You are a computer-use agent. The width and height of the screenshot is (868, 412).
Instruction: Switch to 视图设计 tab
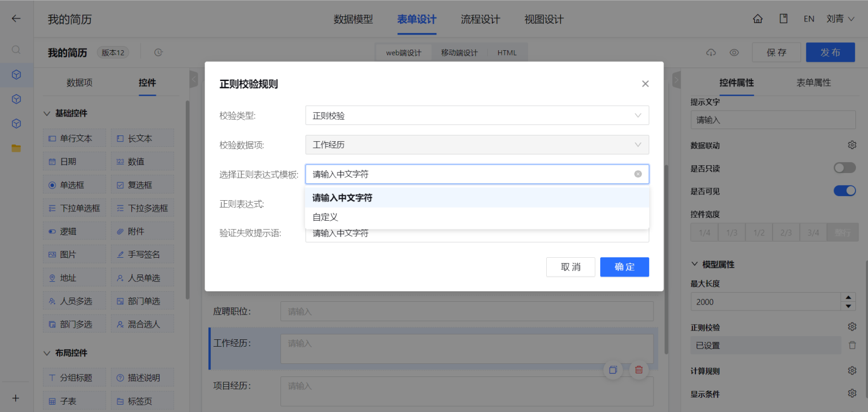tap(544, 19)
